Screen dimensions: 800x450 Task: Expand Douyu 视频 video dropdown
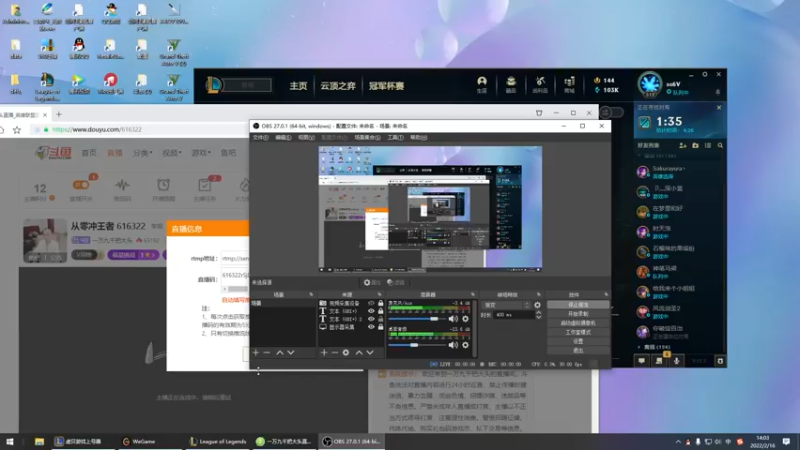pos(172,153)
